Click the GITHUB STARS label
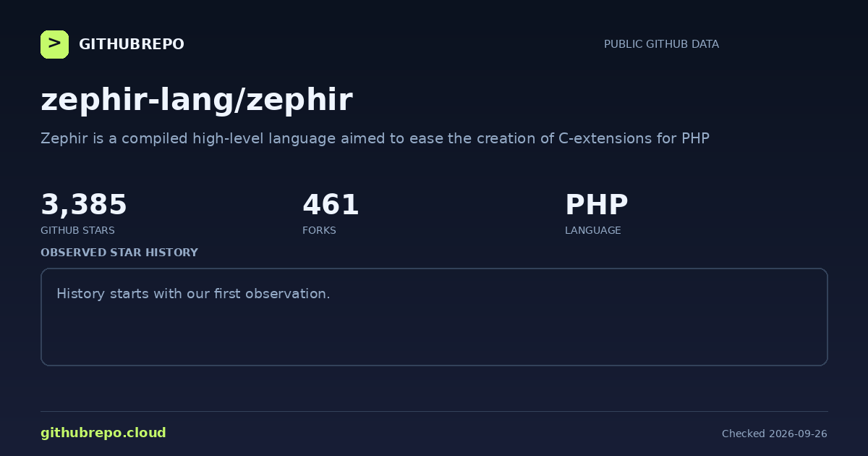 click(77, 230)
